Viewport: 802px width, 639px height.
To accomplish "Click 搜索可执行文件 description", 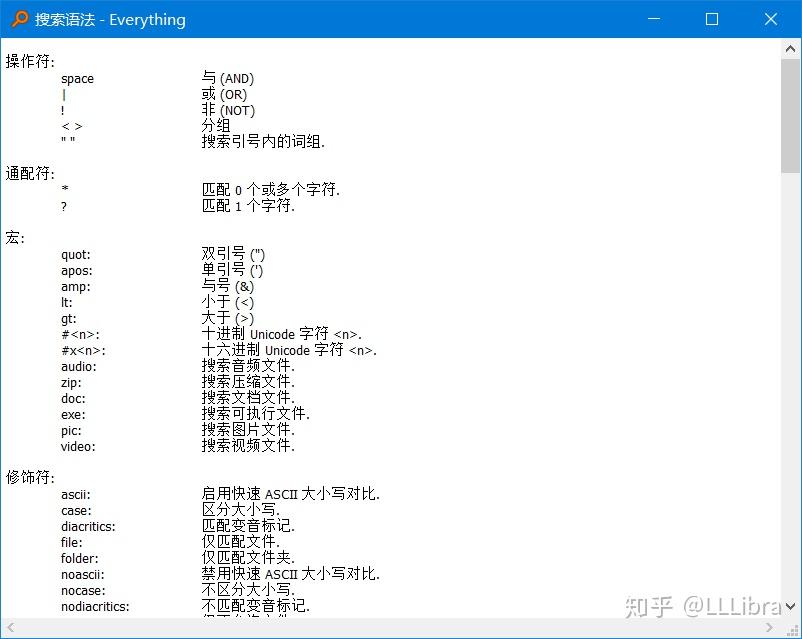I will (256, 413).
